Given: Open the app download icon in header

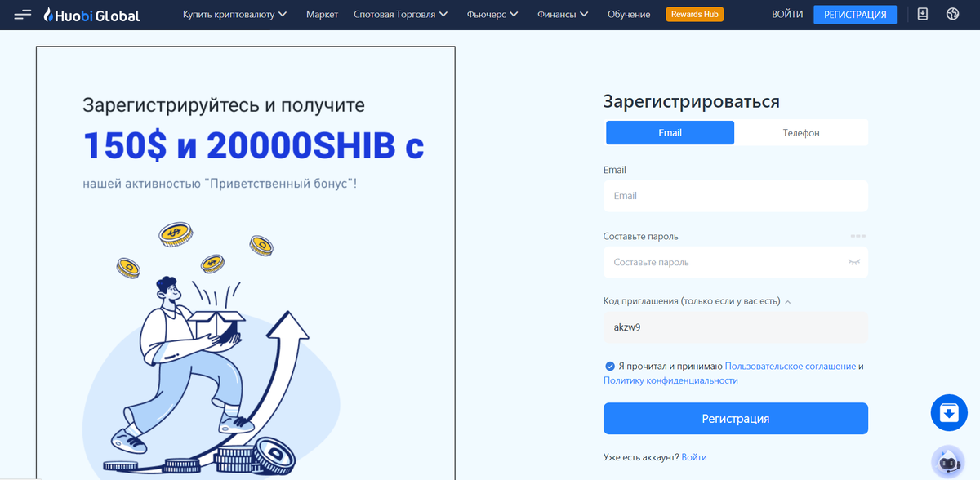Looking at the screenshot, I should [x=922, y=14].
